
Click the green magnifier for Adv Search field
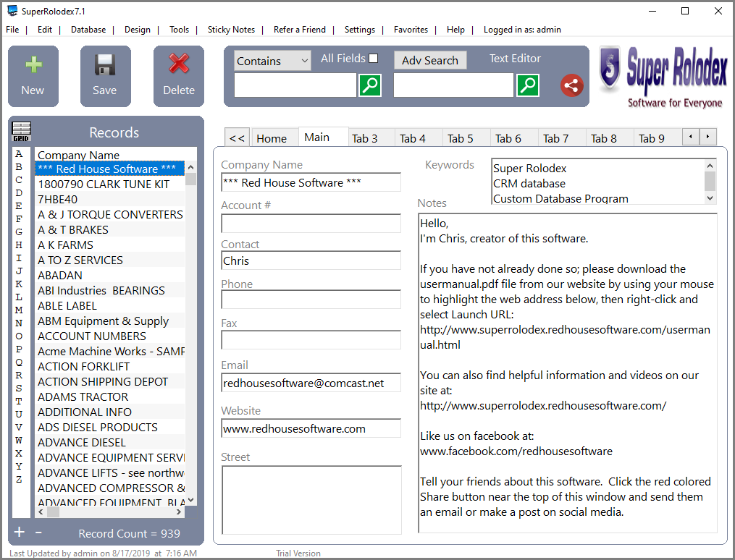[x=528, y=85]
